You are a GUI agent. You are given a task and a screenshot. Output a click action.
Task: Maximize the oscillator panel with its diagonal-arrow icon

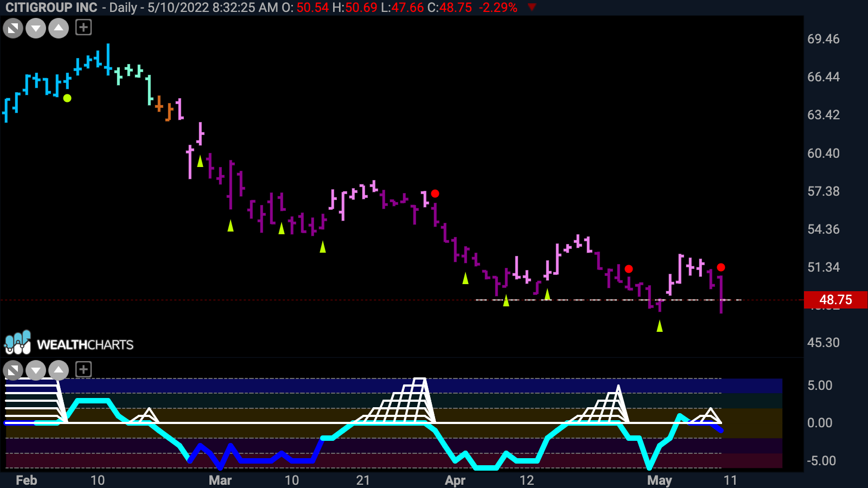tap(13, 371)
